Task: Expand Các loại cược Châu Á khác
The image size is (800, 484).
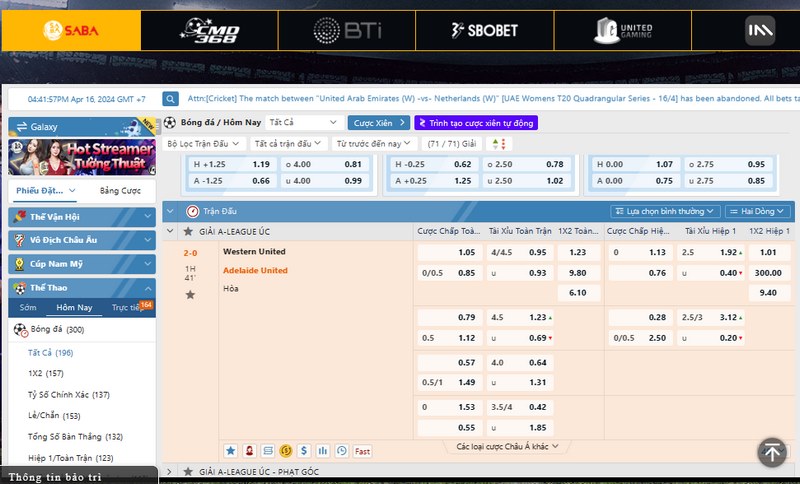Action: pos(504,446)
